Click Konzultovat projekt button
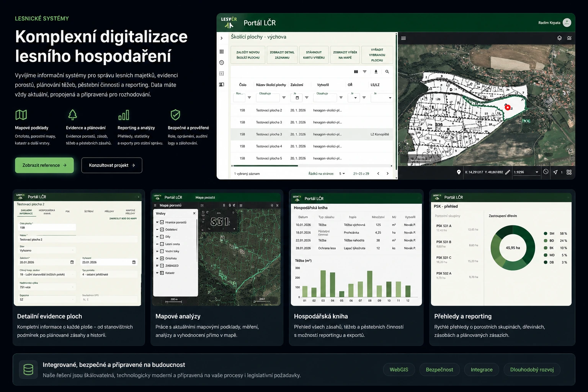Image resolution: width=588 pixels, height=392 pixels. click(x=112, y=165)
